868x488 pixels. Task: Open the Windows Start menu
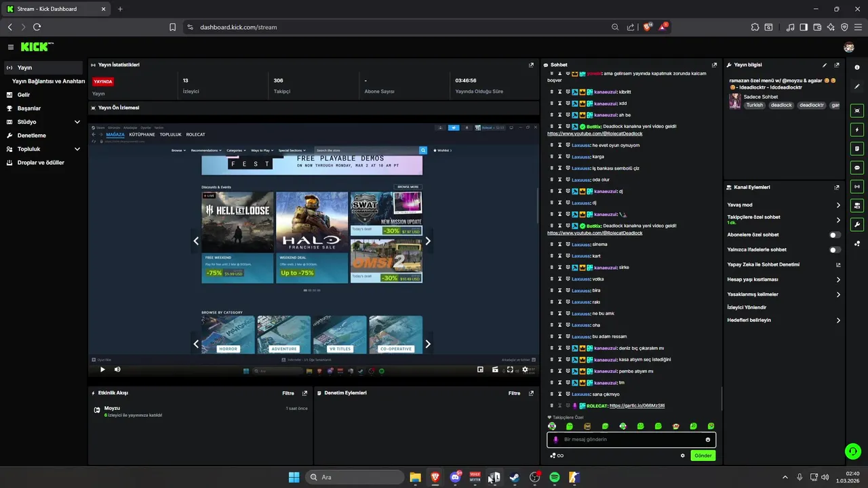[294, 477]
